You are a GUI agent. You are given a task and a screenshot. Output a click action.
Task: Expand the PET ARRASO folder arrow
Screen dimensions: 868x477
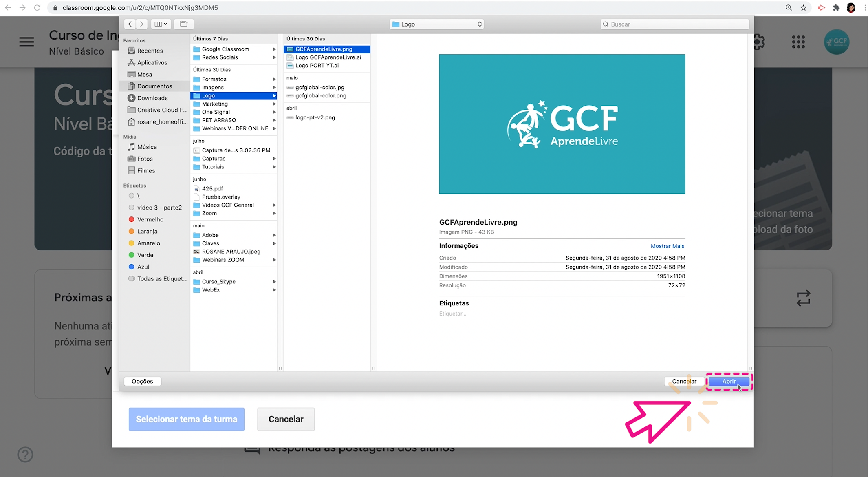[x=274, y=120]
